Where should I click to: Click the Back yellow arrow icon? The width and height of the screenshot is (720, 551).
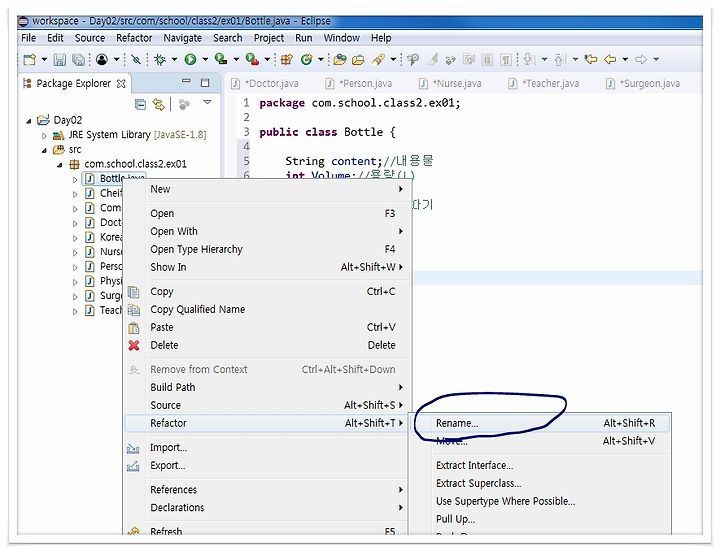[610, 59]
